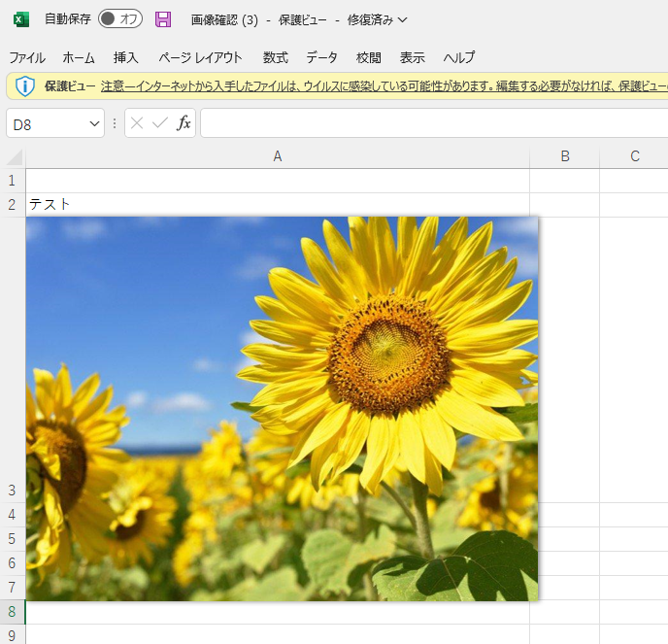The width and height of the screenshot is (668, 644).
Task: Open the ヘルプ tab
Action: [459, 57]
